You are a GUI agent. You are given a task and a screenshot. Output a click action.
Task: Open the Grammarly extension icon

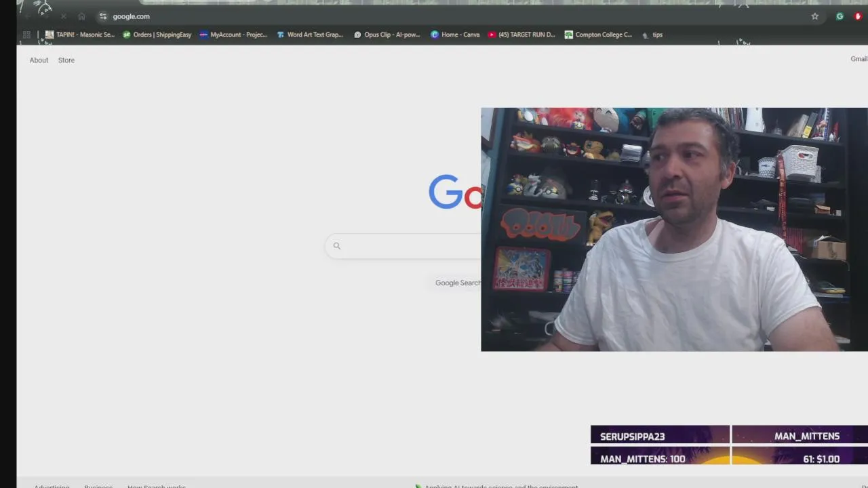(x=840, y=16)
